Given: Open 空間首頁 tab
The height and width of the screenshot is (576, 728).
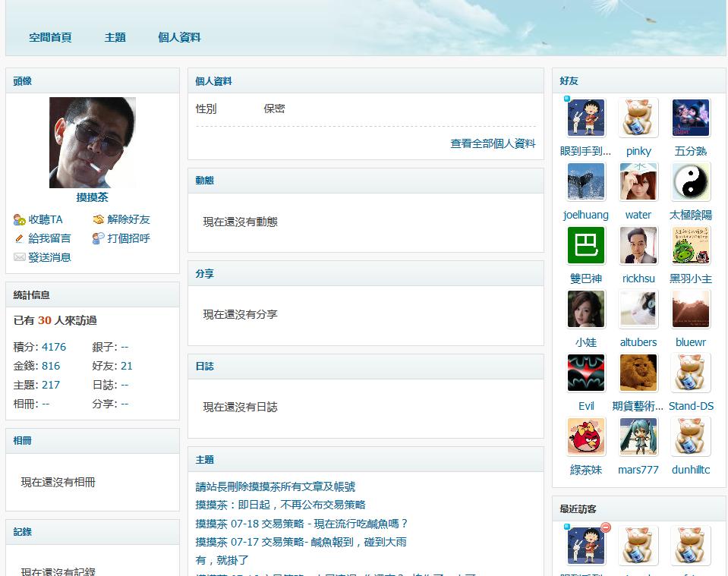Looking at the screenshot, I should click(50, 38).
